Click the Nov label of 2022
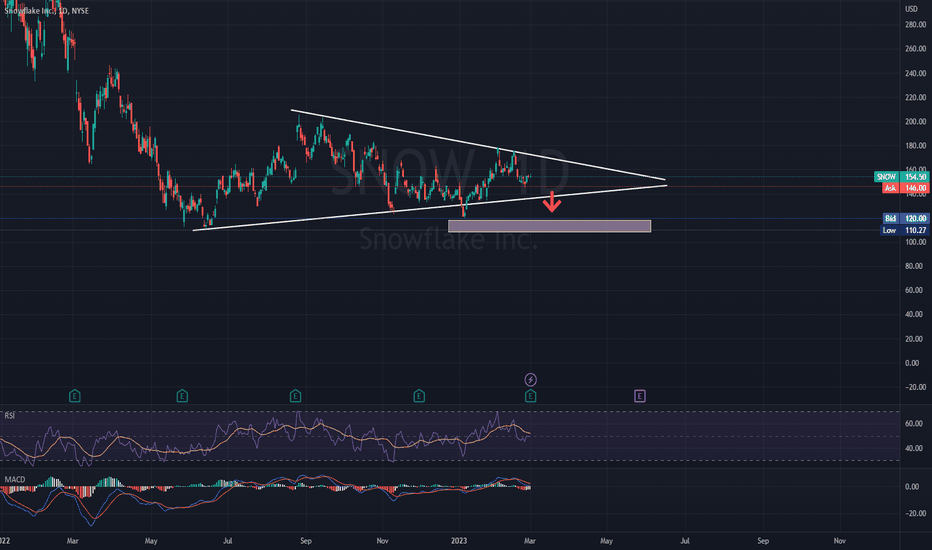The height and width of the screenshot is (550, 932). point(382,540)
